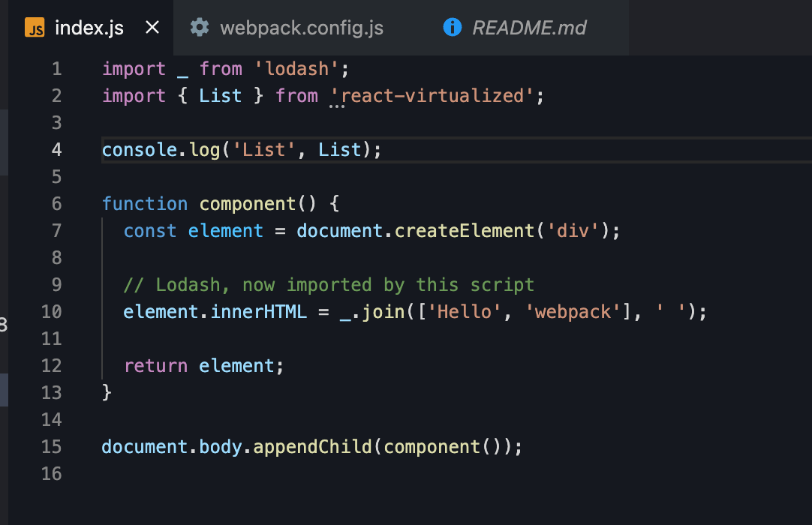The image size is (812, 525).
Task: Click the const keyword on line 7
Action: pos(149,231)
